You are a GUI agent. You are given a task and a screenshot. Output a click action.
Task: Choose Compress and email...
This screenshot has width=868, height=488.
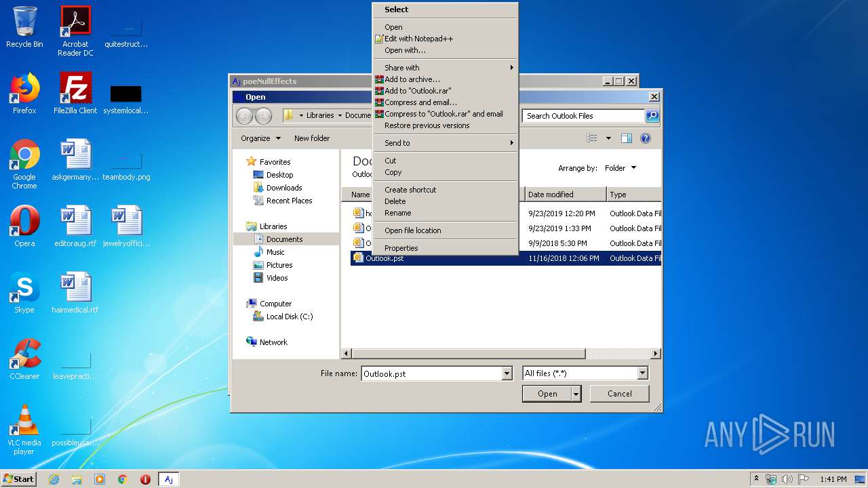click(x=446, y=102)
